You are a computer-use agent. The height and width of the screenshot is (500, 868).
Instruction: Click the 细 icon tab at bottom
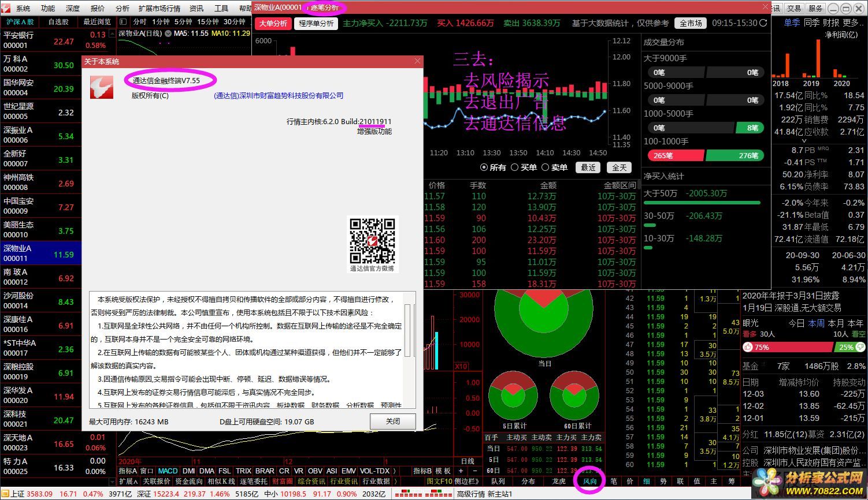[x=647, y=481]
